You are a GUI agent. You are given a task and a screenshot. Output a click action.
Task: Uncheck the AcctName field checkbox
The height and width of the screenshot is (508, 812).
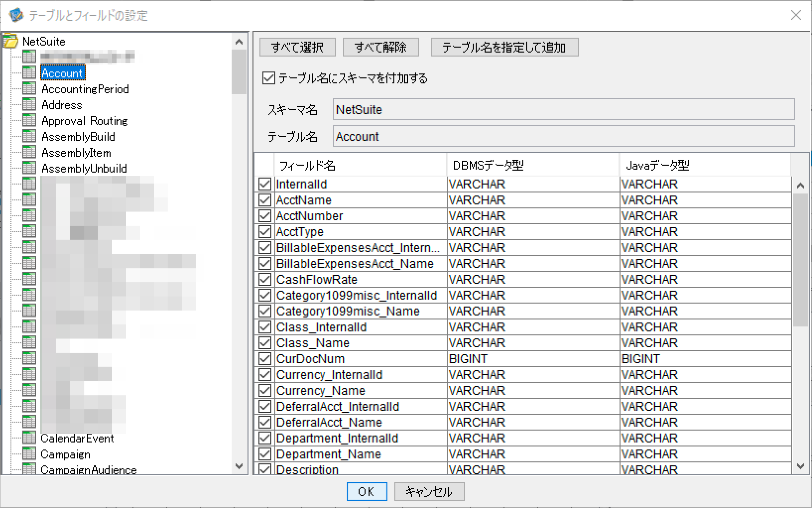[x=265, y=200]
